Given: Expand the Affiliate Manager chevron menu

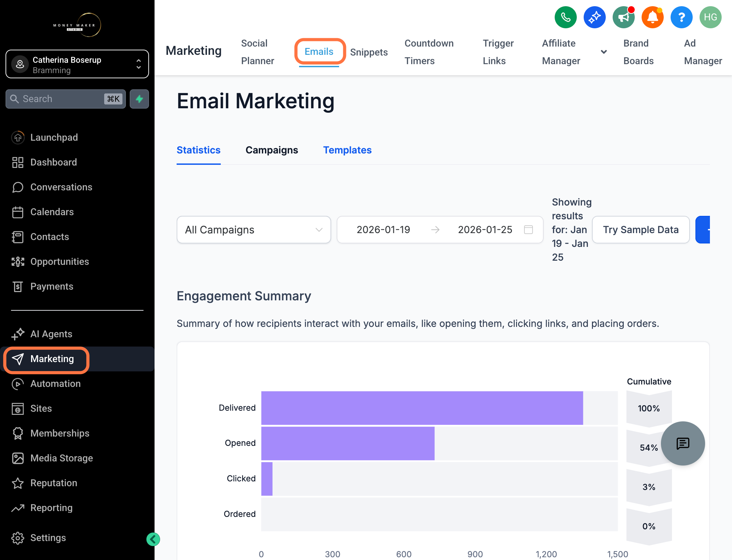Looking at the screenshot, I should click(x=604, y=52).
